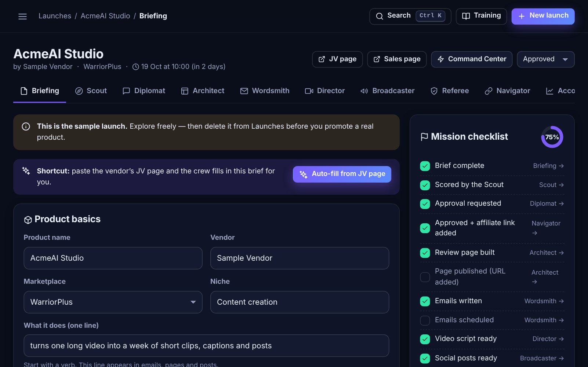Viewport: 588px width, 367px height.
Task: Open the hamburger navigation menu
Action: pos(22,16)
